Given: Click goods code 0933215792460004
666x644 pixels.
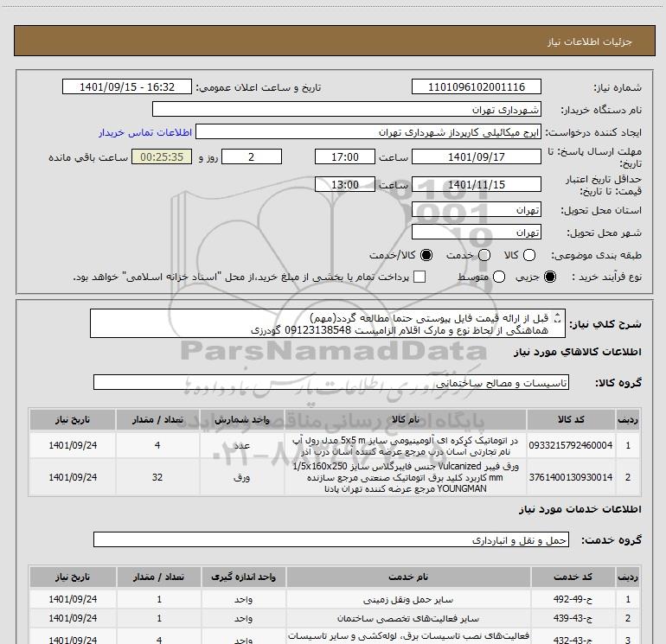Looking at the screenshot, I should [x=571, y=445].
